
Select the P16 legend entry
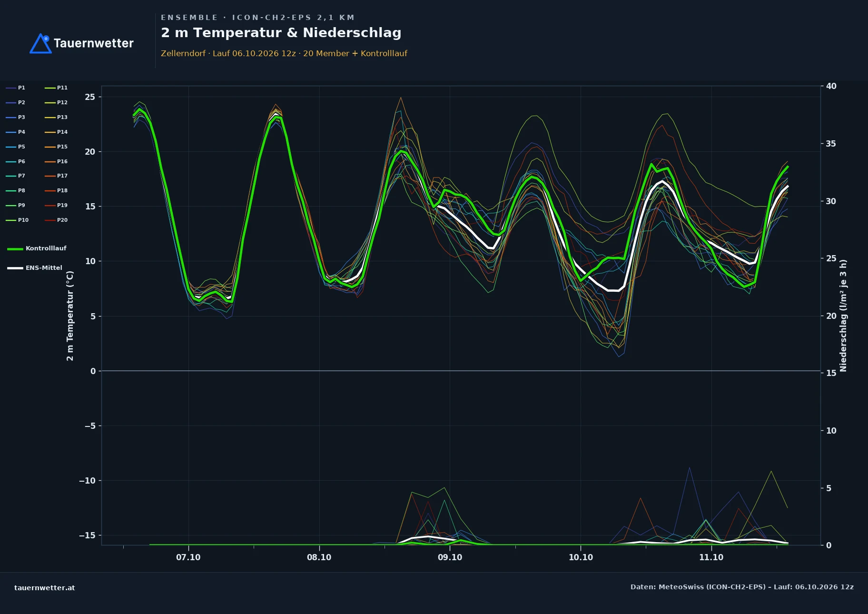tap(56, 161)
